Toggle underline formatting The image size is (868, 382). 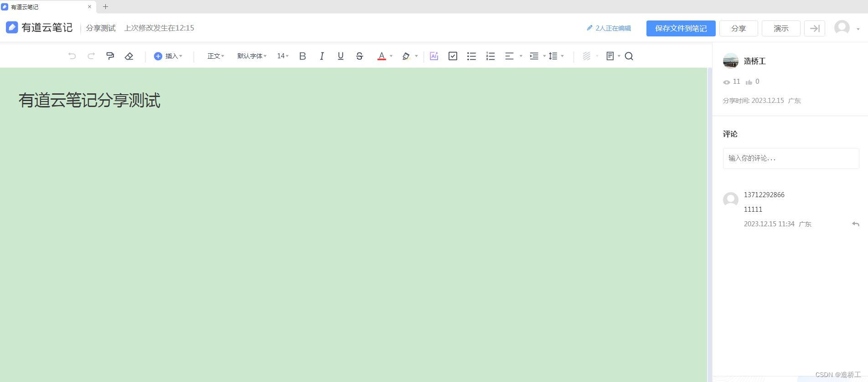click(x=341, y=56)
